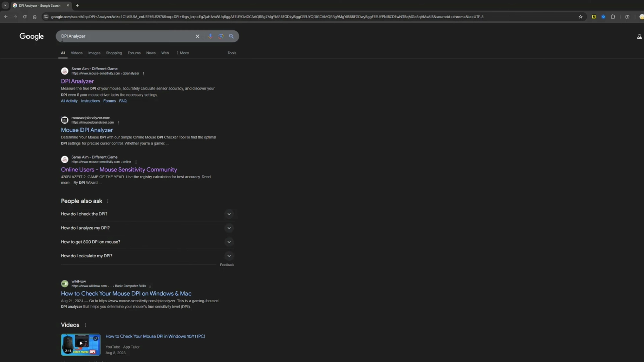Screen dimensions: 644x362
Task: Click the browser address bar URL
Action: coord(267,17)
